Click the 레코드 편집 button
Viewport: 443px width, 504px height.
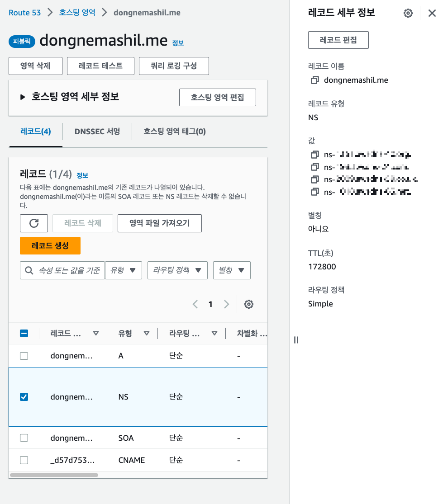tap(338, 40)
